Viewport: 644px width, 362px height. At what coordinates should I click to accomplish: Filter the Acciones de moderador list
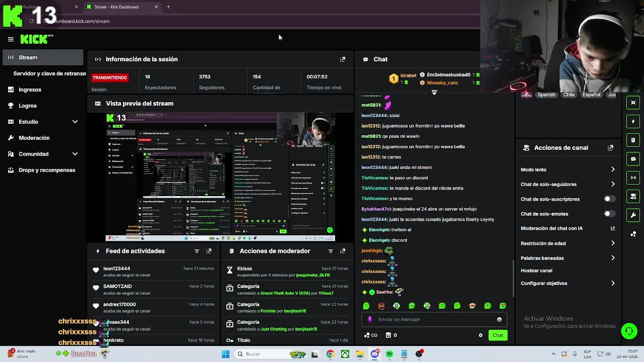pos(331,251)
